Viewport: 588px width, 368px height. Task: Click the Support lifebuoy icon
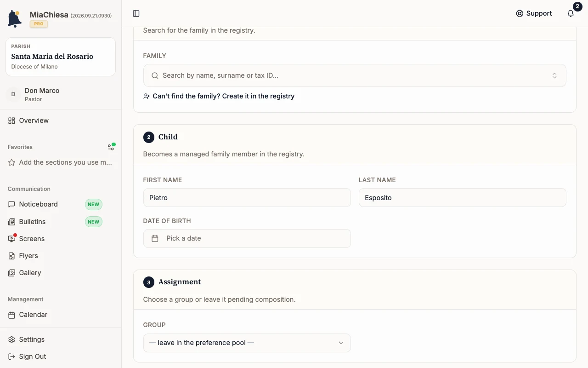tap(520, 13)
